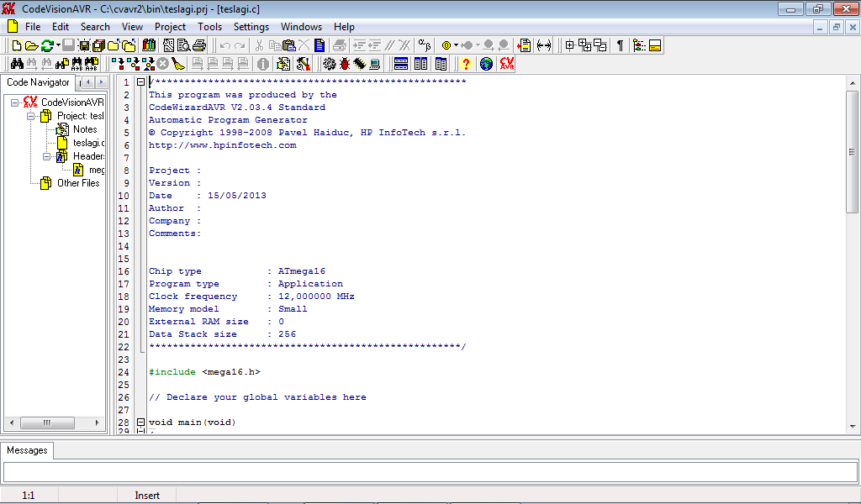
Task: Open the yellow bookmark dropdown arrow
Action: [456, 45]
